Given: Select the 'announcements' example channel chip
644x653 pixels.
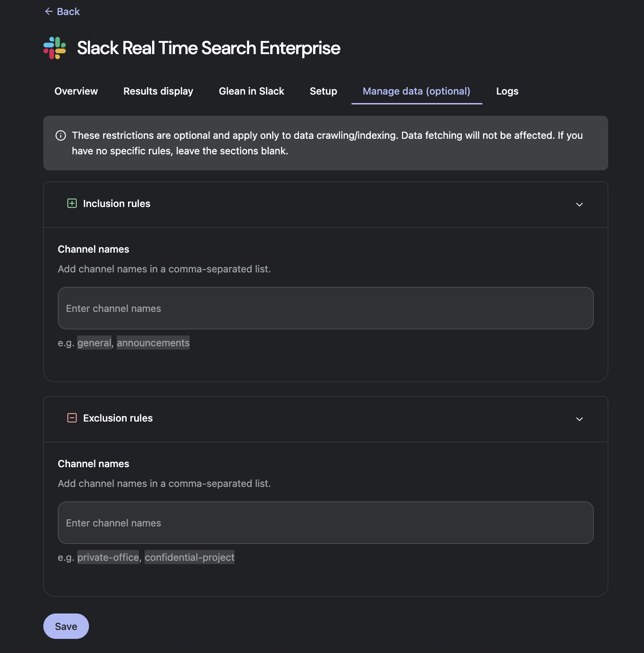Looking at the screenshot, I should point(153,342).
